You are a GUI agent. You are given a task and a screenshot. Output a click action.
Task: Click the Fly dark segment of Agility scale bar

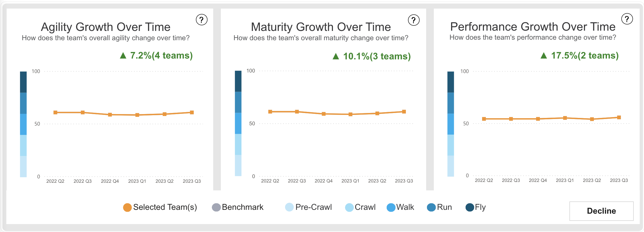pos(23,82)
